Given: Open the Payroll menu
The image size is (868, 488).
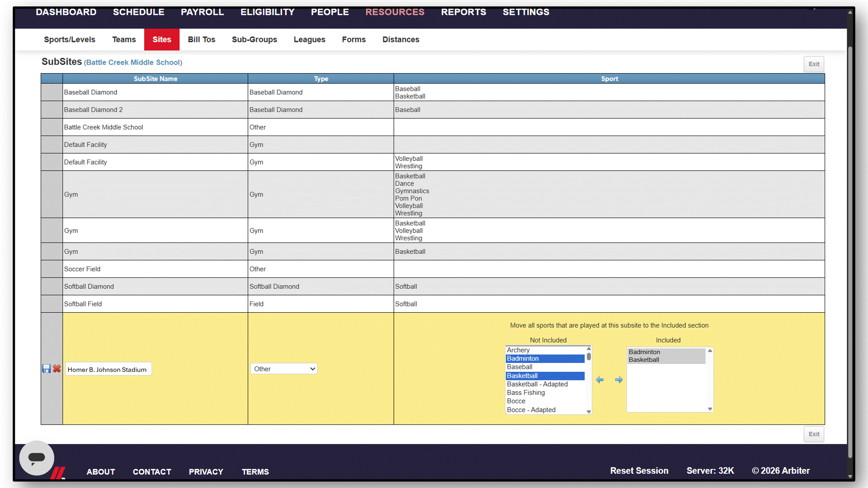Looking at the screenshot, I should tap(203, 12).
